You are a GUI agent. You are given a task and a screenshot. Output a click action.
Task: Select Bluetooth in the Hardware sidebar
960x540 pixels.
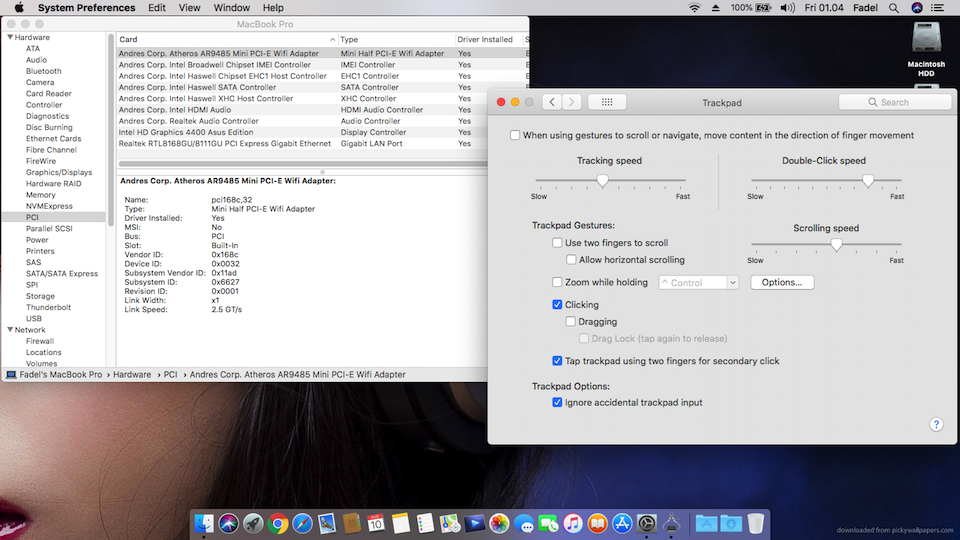click(43, 71)
